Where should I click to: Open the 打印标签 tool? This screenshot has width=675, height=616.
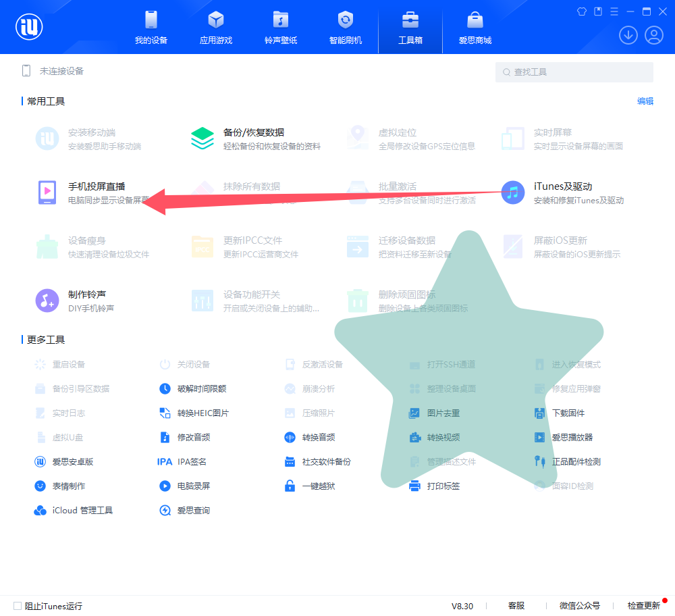point(434,486)
